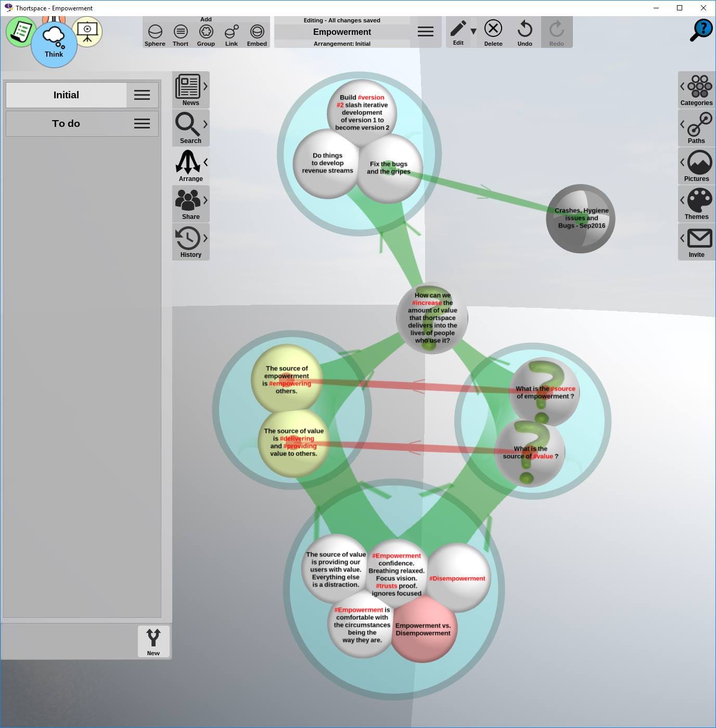Viewport: 716px width, 728px height.
Task: Select the Empowerment title field
Action: (342, 32)
